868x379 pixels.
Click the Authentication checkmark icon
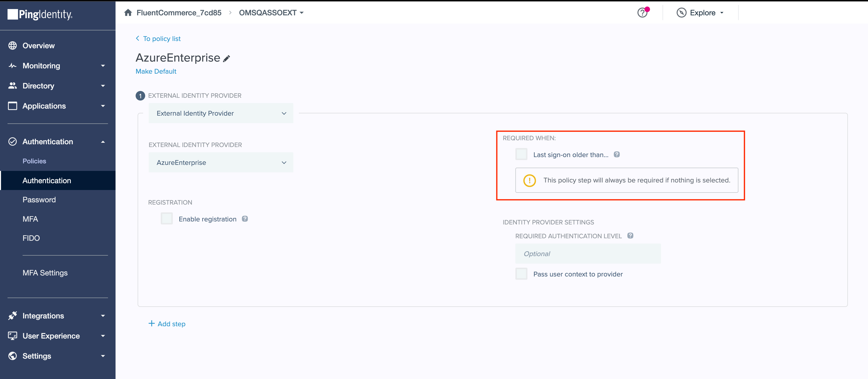[13, 141]
